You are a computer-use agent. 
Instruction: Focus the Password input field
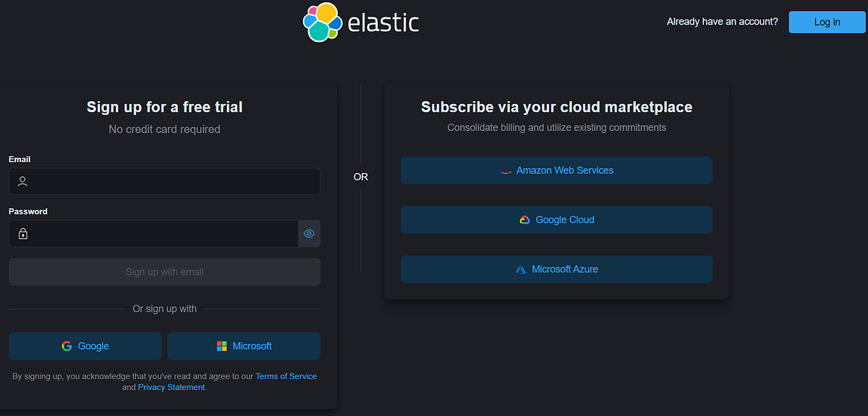(153, 234)
